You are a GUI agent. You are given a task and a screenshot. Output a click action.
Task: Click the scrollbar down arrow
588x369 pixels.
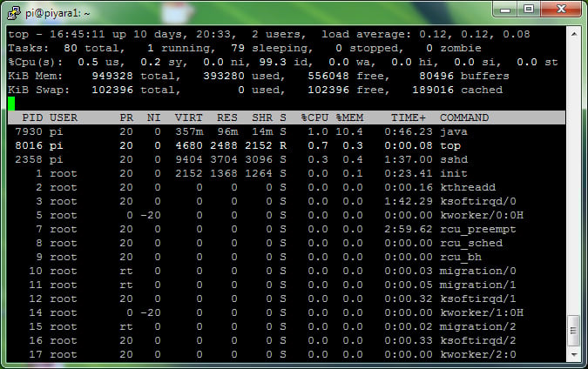pyautogui.click(x=574, y=354)
